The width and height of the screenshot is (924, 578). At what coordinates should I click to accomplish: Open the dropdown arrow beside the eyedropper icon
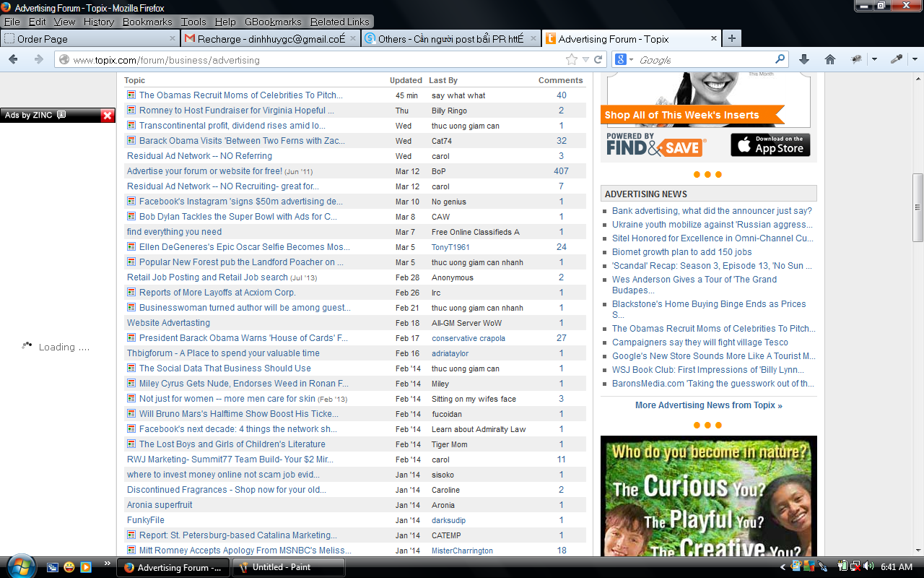coord(914,59)
